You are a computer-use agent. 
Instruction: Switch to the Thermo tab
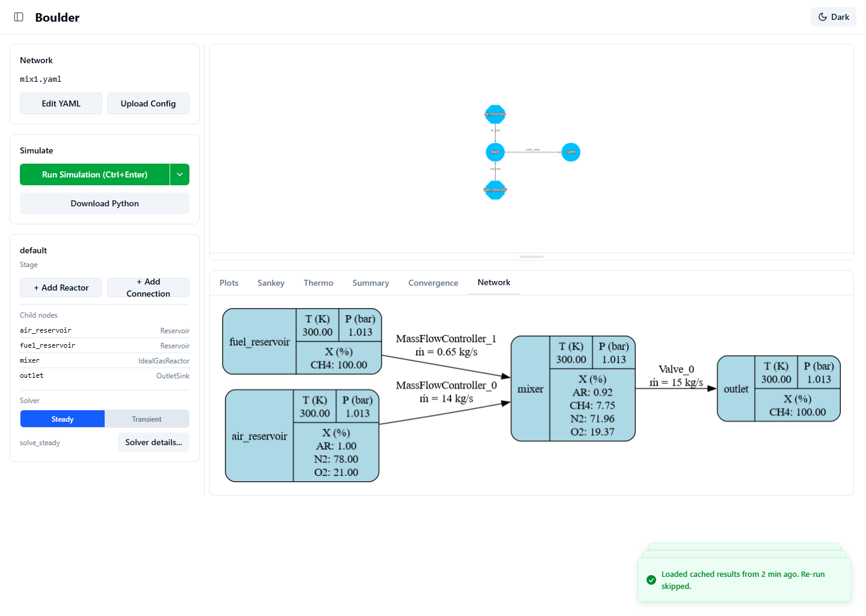coord(318,283)
